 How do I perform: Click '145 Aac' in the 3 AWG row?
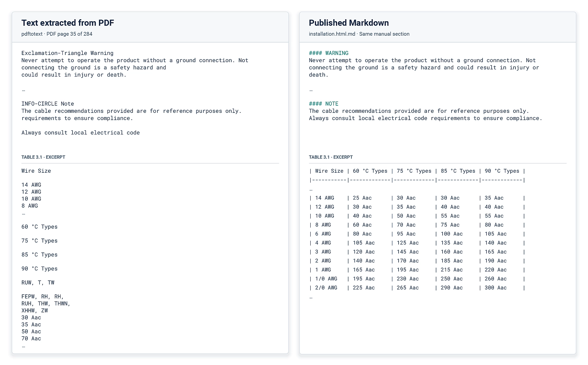[x=408, y=252]
